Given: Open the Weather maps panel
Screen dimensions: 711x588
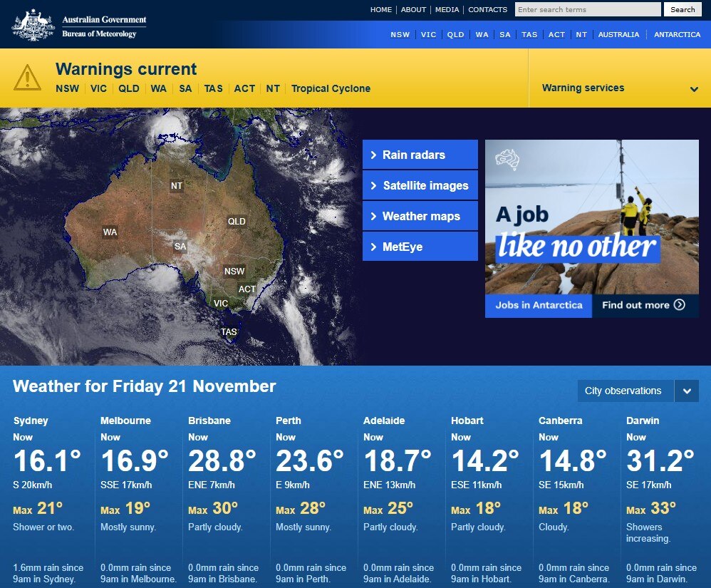Looking at the screenshot, I should pyautogui.click(x=420, y=216).
